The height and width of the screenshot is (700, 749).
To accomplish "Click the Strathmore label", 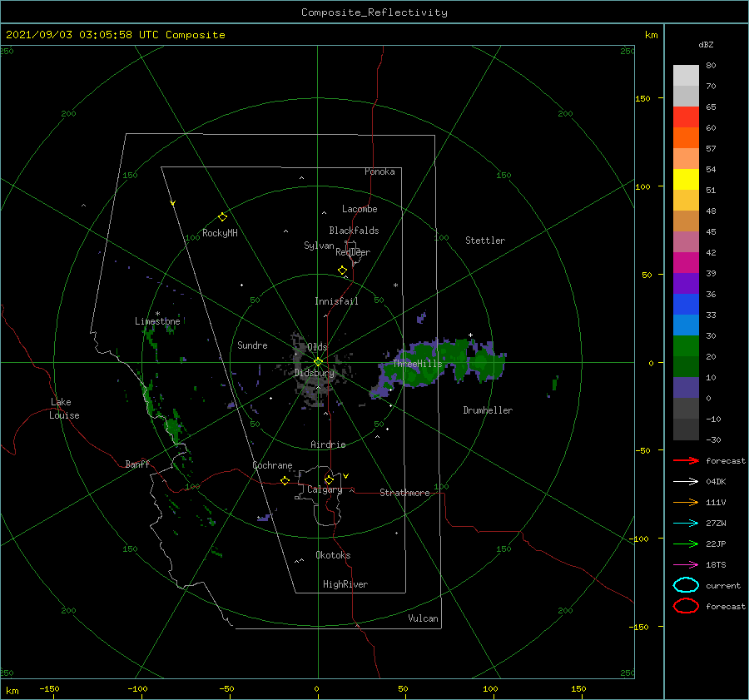I will click(404, 493).
